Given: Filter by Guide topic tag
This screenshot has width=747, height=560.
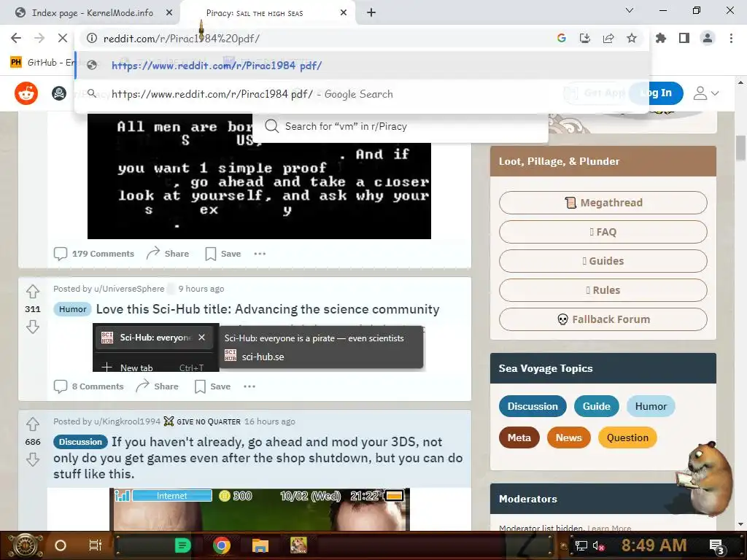Looking at the screenshot, I should 597,406.
